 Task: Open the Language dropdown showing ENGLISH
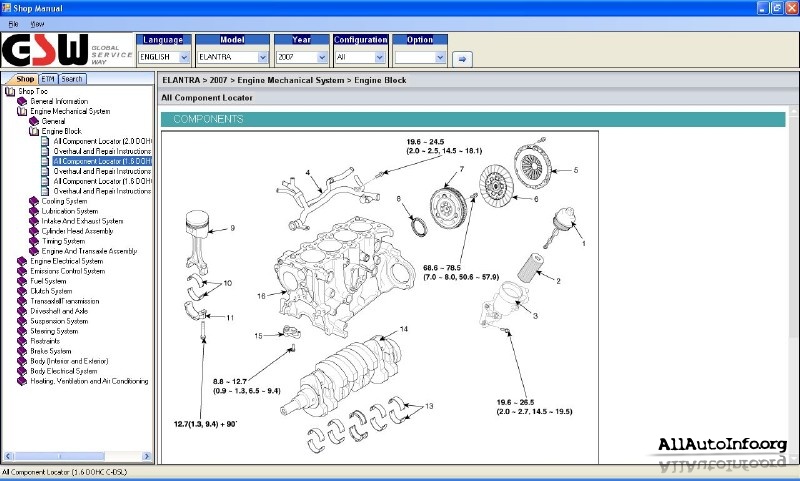click(164, 57)
